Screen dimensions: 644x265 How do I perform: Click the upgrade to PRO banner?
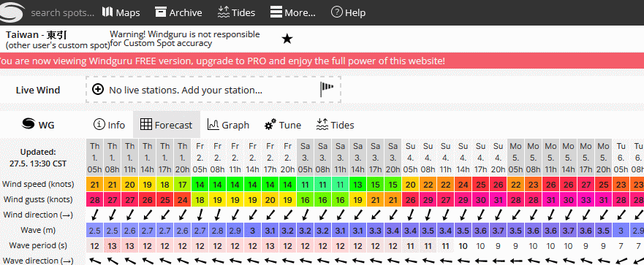click(221, 61)
